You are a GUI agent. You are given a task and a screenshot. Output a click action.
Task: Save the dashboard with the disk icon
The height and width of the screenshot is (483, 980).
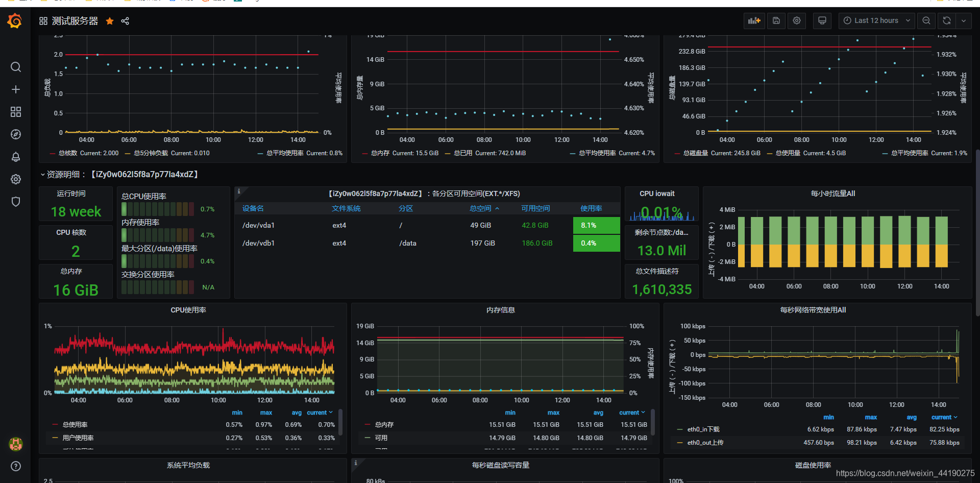pos(776,20)
